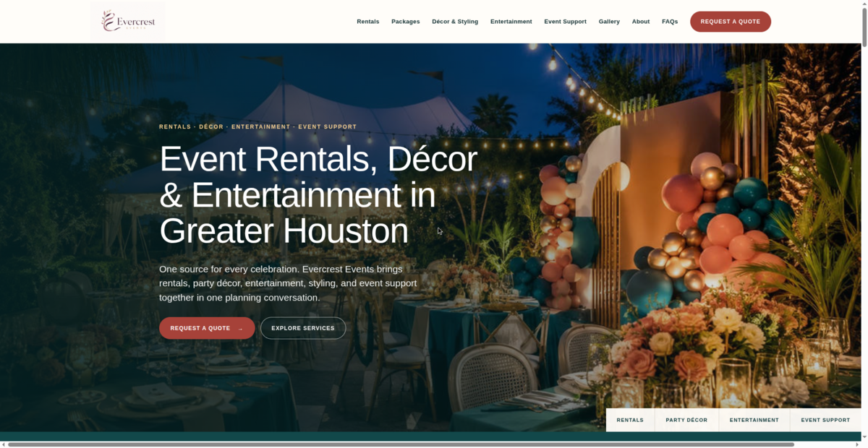This screenshot has width=868, height=448.
Task: Visit the About page
Action: coord(641,22)
